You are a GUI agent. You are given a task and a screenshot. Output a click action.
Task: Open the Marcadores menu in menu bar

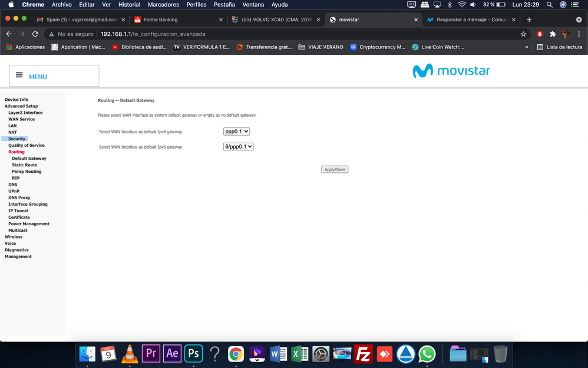(x=163, y=5)
